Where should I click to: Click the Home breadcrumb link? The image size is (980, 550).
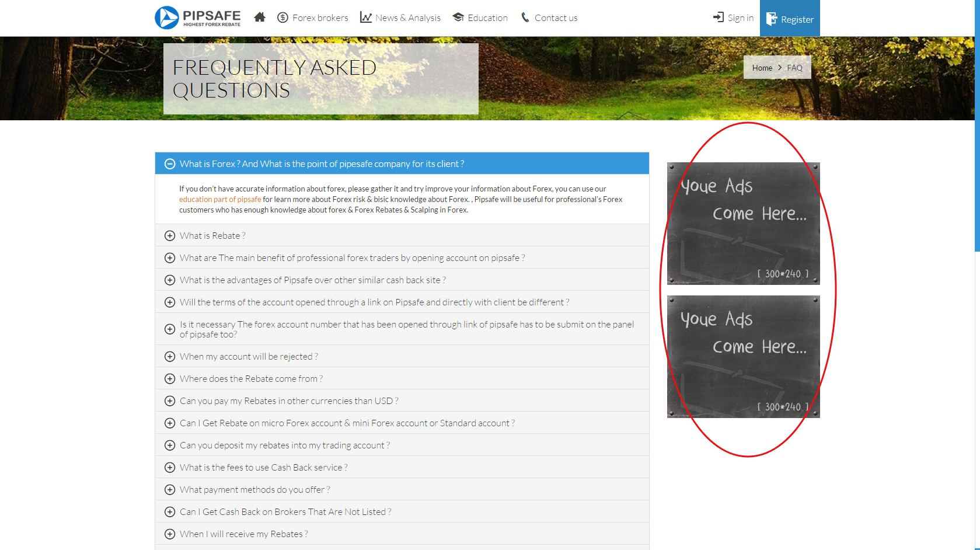(762, 68)
